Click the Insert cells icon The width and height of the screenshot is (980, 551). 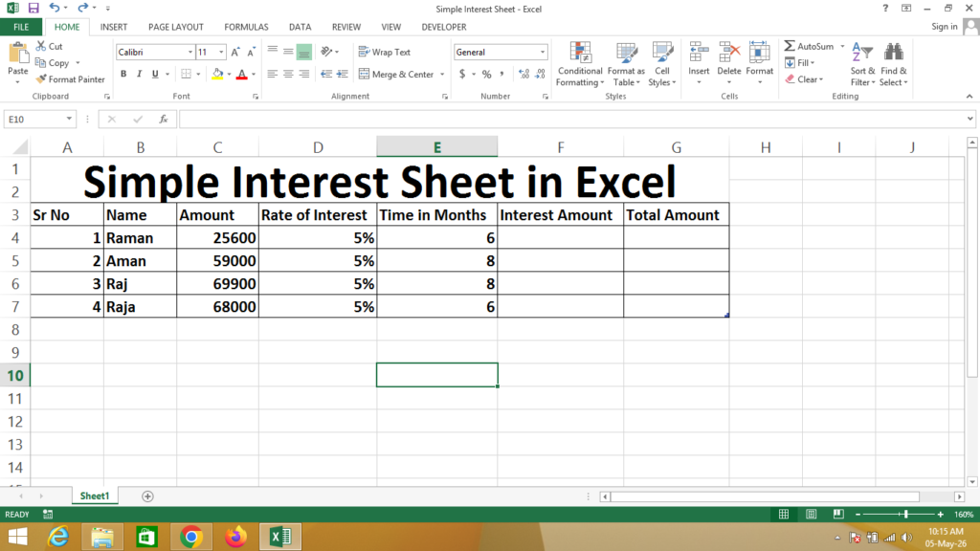(x=699, y=53)
